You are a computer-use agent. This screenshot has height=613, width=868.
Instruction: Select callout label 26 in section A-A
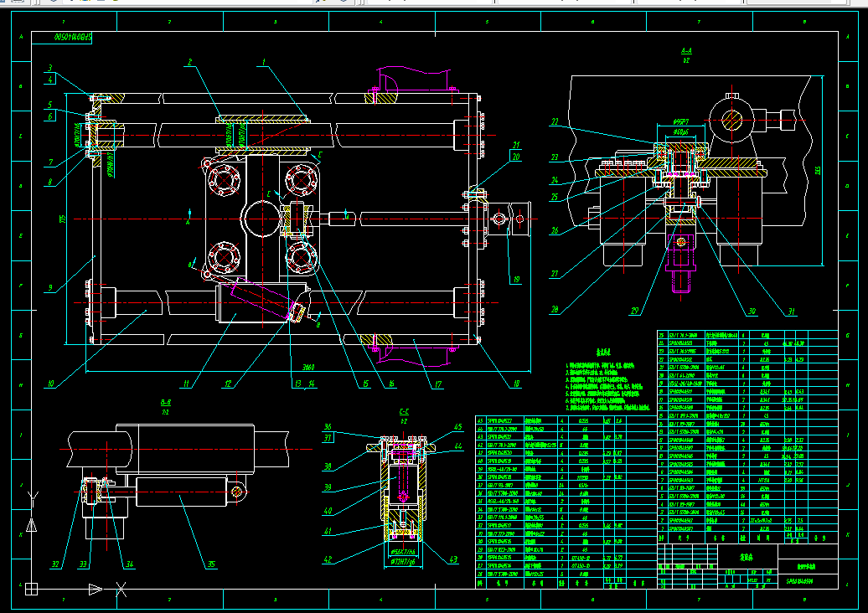click(555, 231)
